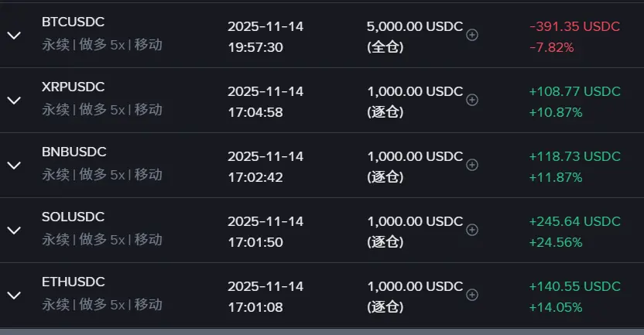Click the +10.87% return percentage

pos(555,112)
